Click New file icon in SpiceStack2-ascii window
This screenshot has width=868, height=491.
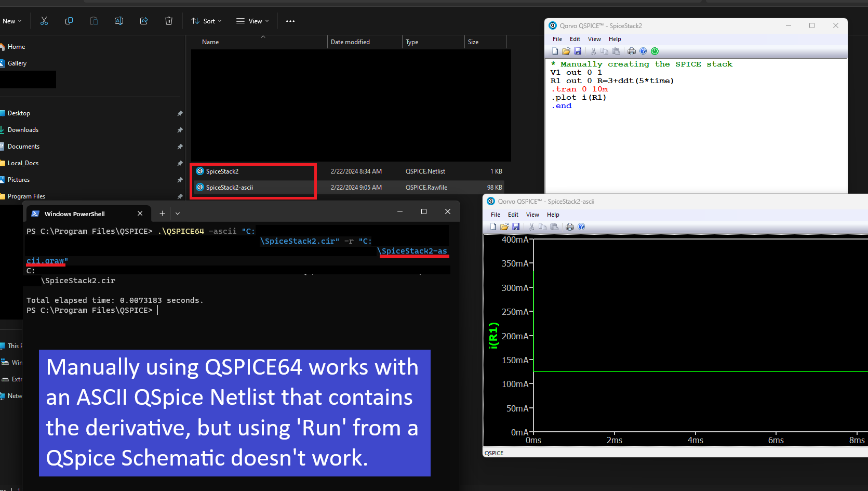493,227
